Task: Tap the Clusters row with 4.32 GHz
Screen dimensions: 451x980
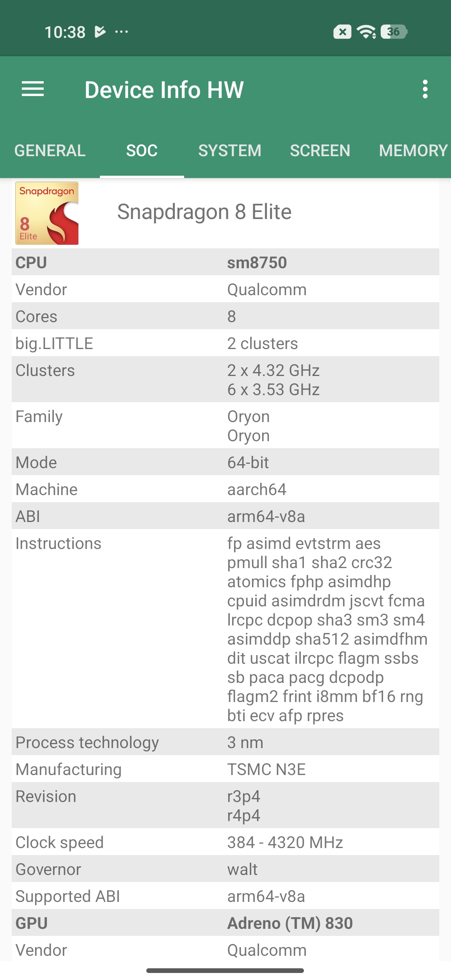Action: (x=225, y=380)
